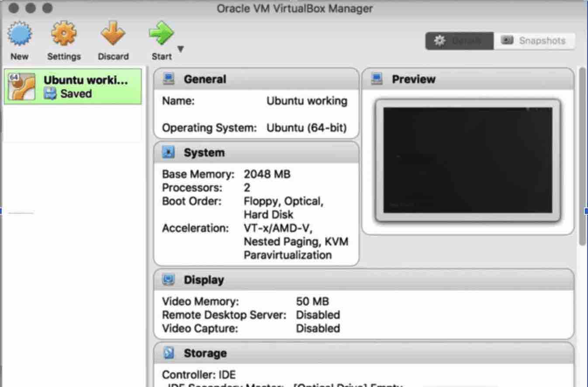
Task: Click the Oracle VM VirtualBox Manager title
Action: coord(295,8)
